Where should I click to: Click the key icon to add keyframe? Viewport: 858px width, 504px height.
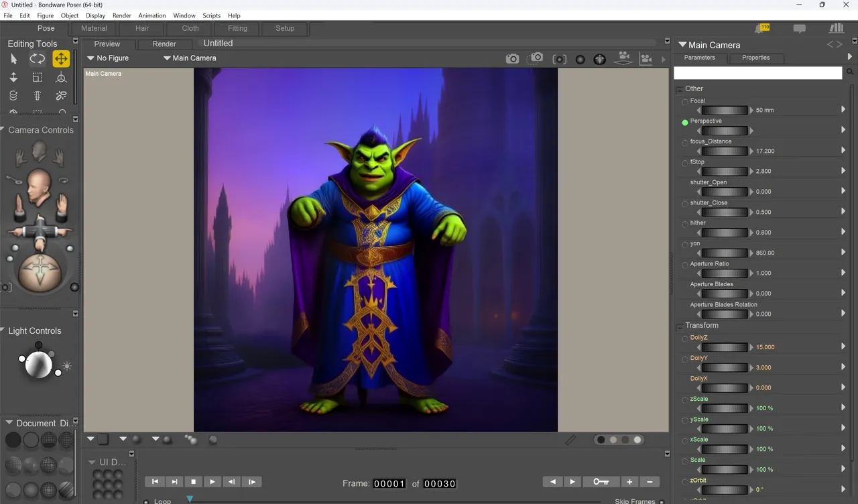pos(601,481)
